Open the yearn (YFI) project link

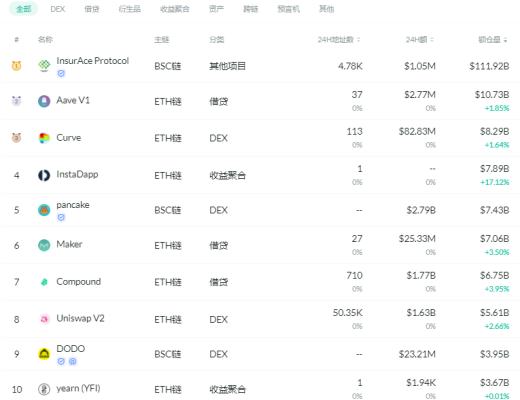[x=78, y=388]
